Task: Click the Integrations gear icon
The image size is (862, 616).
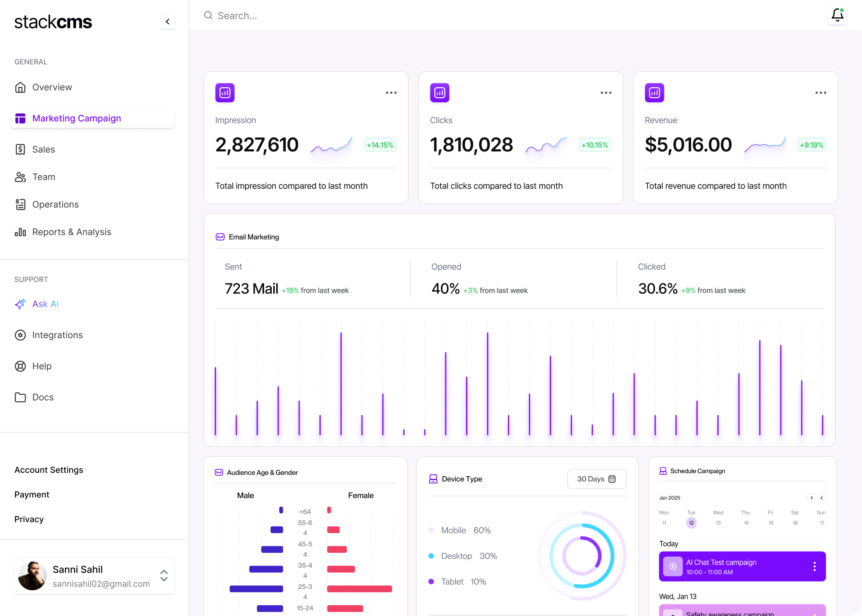Action: [x=20, y=335]
